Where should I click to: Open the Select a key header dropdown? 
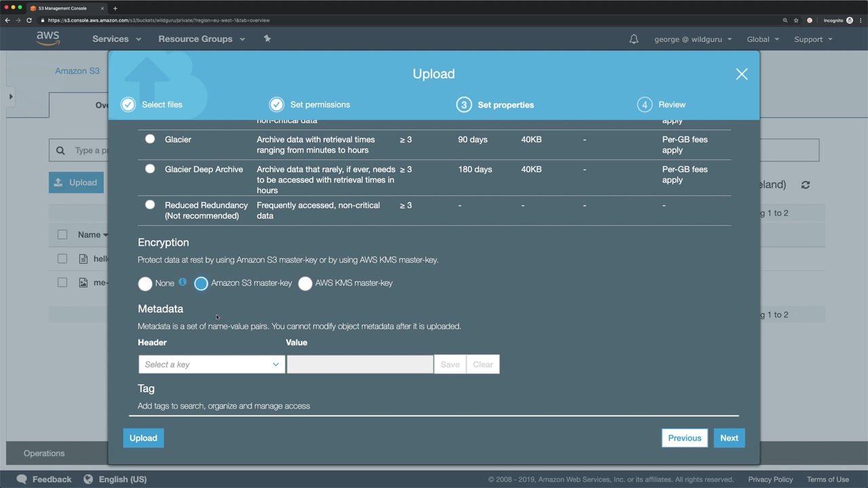(212, 365)
